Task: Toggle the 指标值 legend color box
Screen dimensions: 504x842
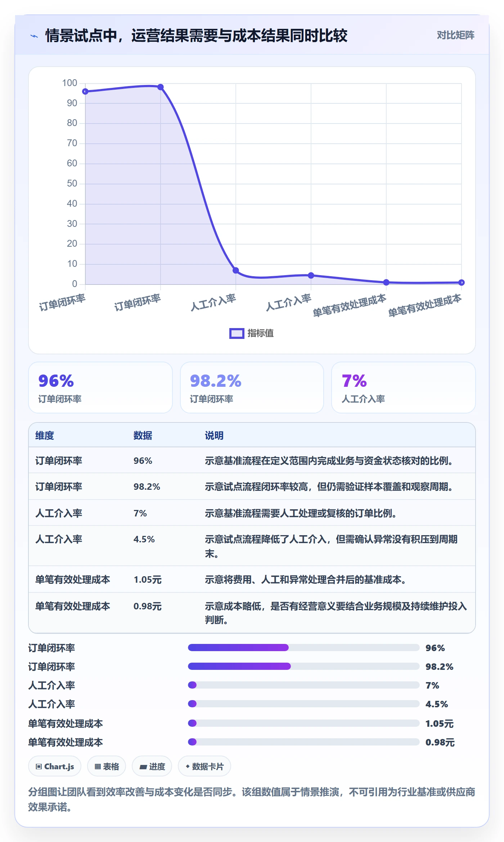Action: click(237, 333)
